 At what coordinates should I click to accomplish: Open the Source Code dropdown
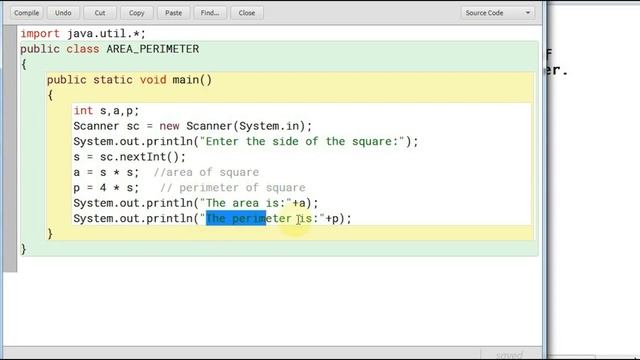point(497,13)
